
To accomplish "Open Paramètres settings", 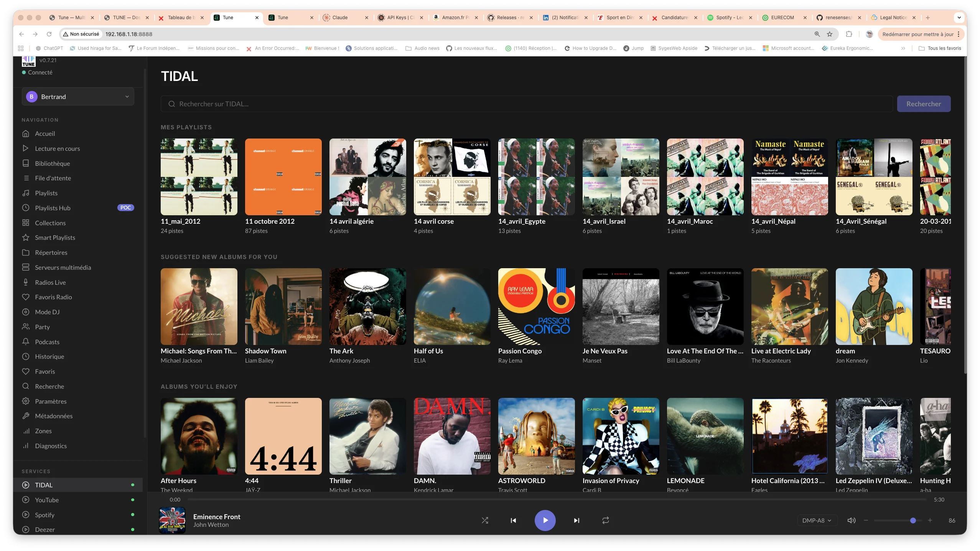I will (78, 401).
